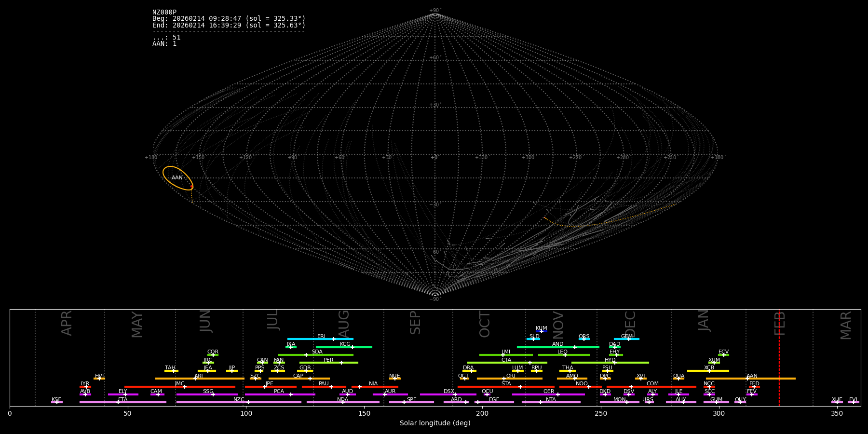This screenshot has height=434, width=868.
Task: Click the ETA shower label
Action: point(123,400)
